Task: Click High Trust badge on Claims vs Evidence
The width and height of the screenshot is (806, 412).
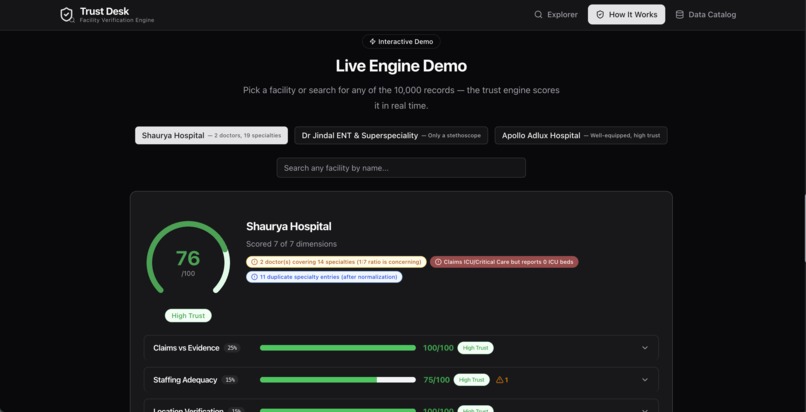Action: click(x=475, y=348)
